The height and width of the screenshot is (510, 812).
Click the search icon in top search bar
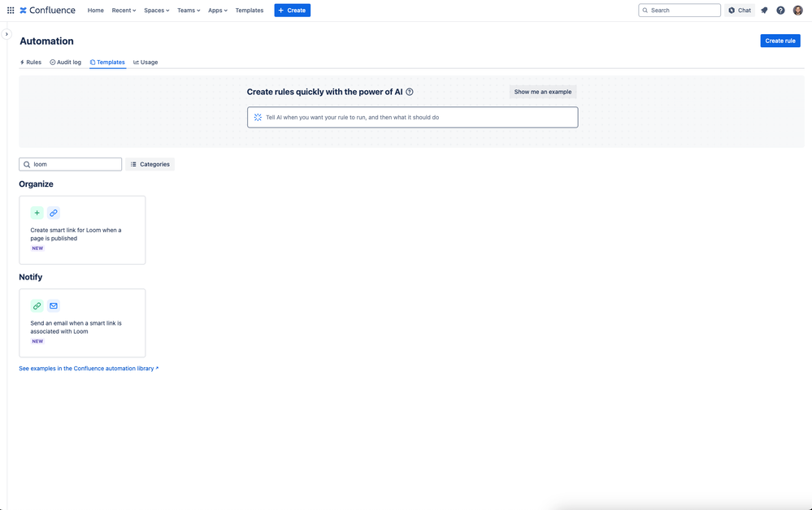click(x=645, y=11)
